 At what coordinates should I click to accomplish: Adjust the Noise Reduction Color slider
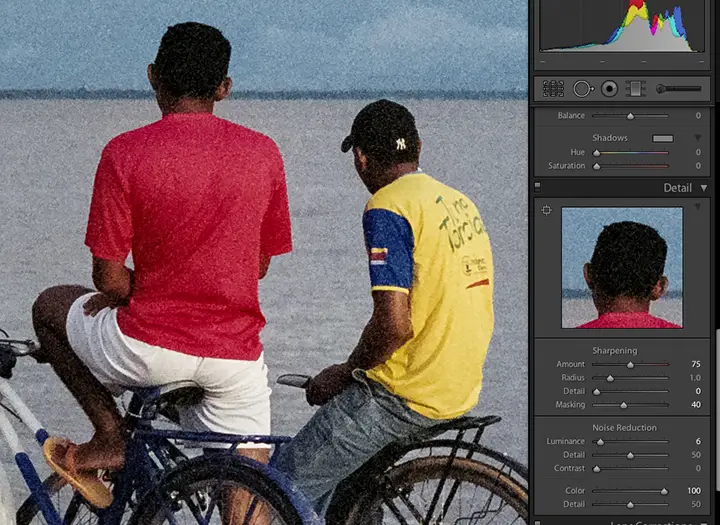(630, 491)
